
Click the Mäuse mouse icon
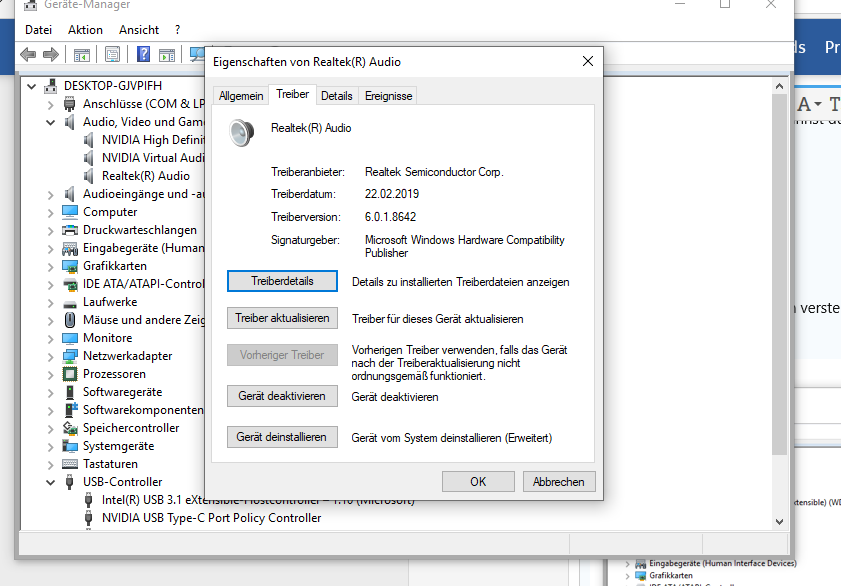[x=70, y=320]
